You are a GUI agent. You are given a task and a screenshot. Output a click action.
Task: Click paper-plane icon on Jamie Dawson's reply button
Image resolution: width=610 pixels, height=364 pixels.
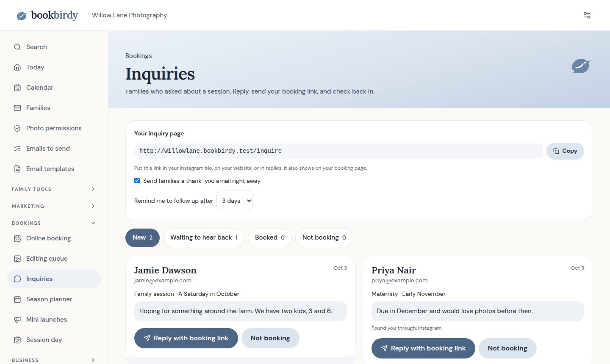click(x=147, y=338)
